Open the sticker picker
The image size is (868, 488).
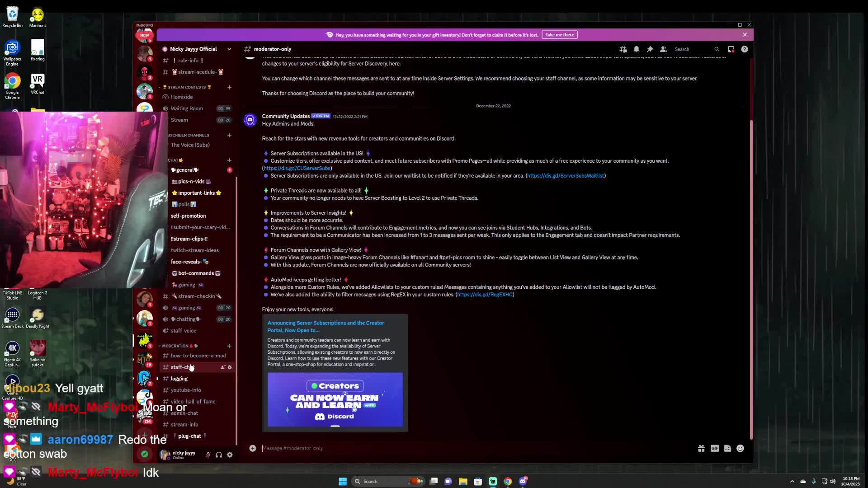[x=727, y=448]
